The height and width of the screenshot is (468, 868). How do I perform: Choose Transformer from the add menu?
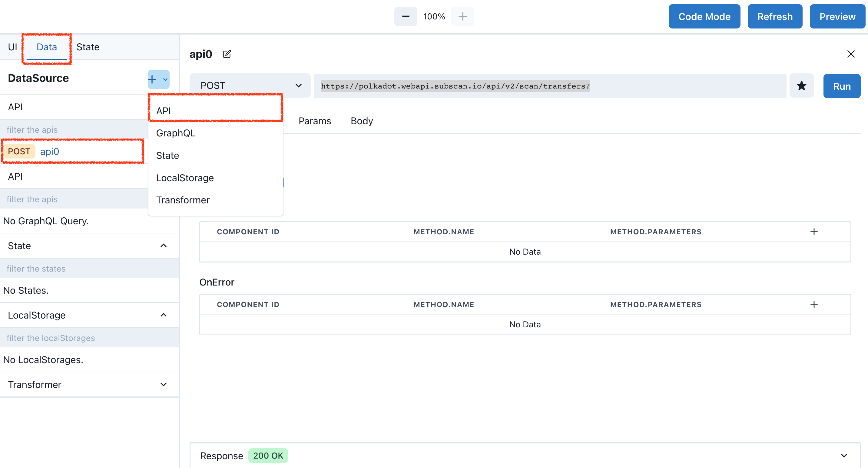coord(216,200)
